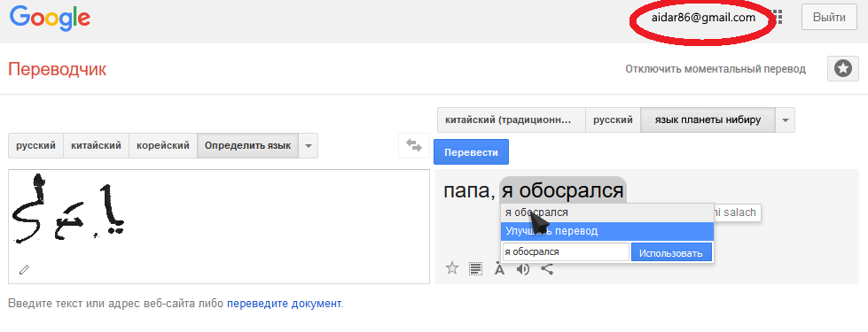
Task: Save translation with star icon
Action: click(x=452, y=268)
